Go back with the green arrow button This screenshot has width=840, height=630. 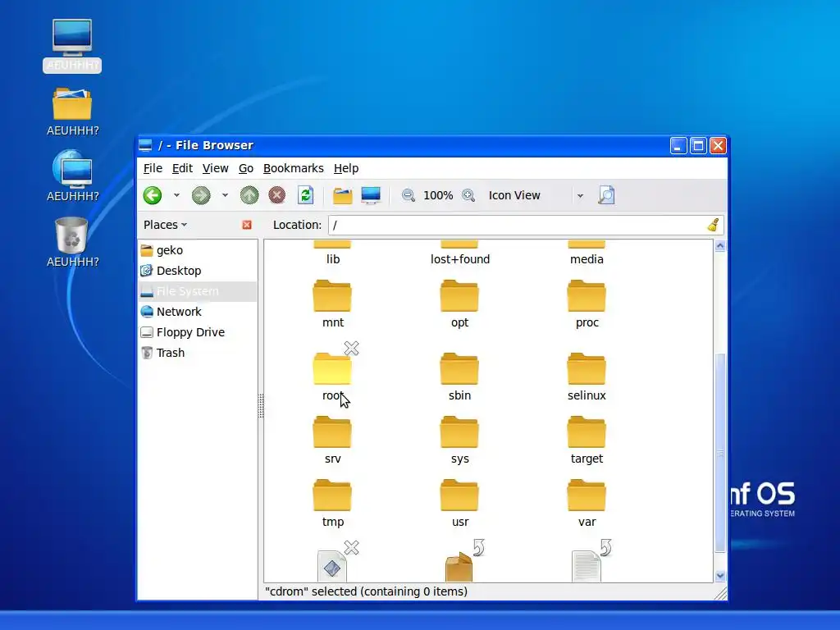coord(153,195)
